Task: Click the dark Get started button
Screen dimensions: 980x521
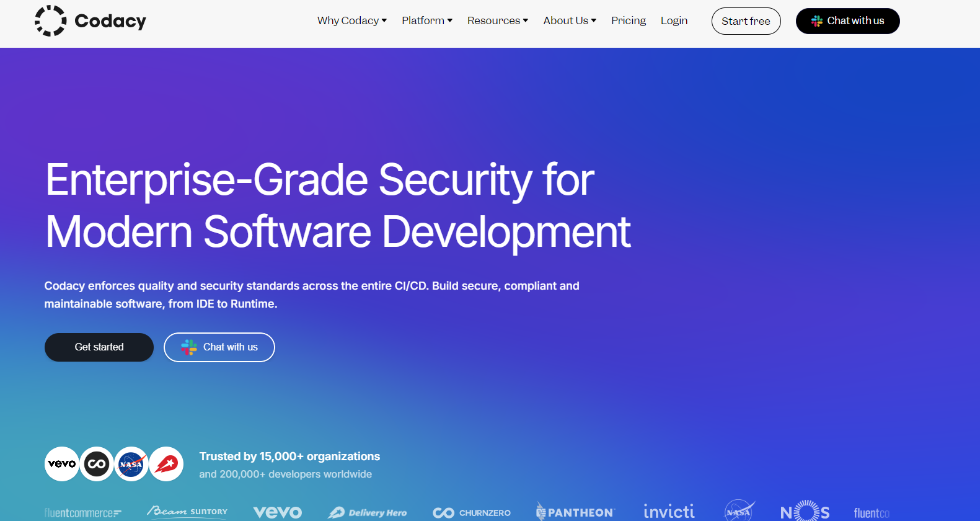Action: tap(99, 347)
